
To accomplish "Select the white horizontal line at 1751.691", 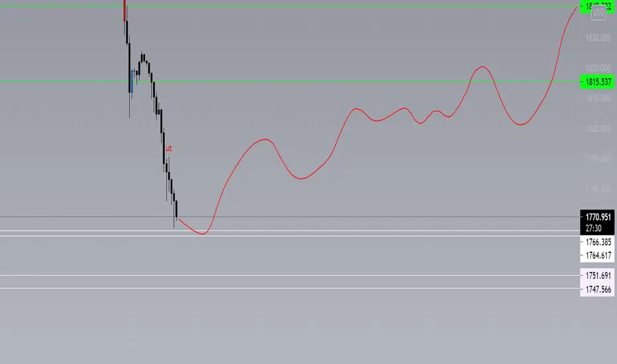I will point(290,275).
